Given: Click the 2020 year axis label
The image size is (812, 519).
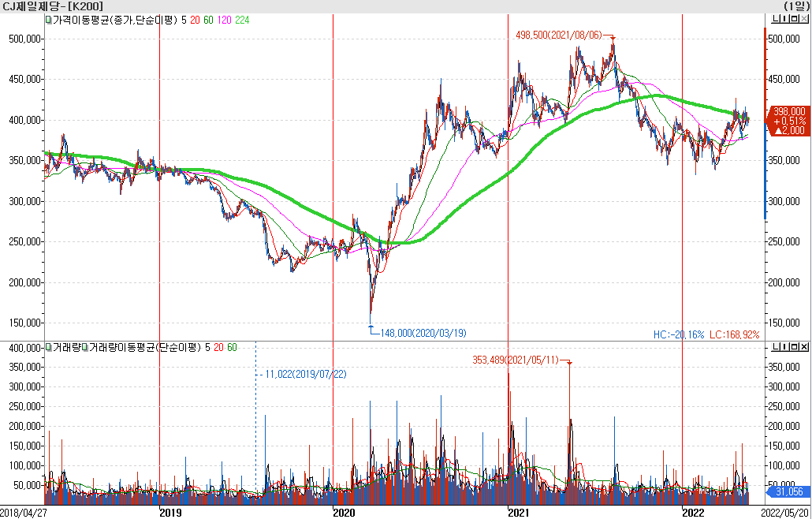Looking at the screenshot, I should pos(344,513).
